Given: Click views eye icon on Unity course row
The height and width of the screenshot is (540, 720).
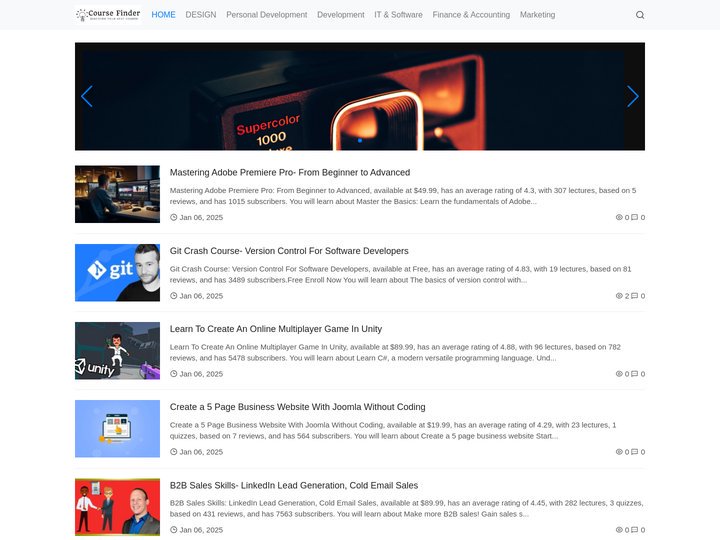Looking at the screenshot, I should [619, 374].
